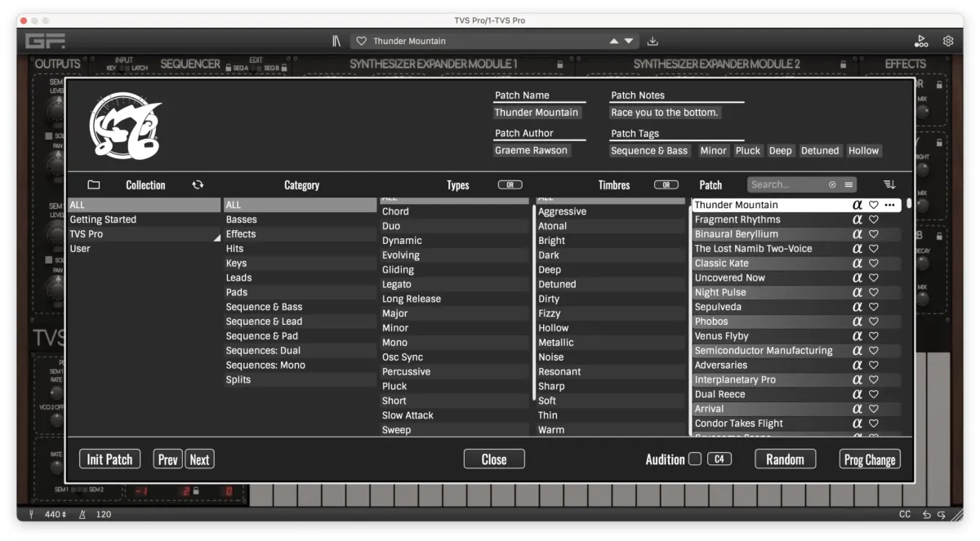Favorite the Binaural Beryllium patch
This screenshot has height=541, width=980.
point(873,234)
